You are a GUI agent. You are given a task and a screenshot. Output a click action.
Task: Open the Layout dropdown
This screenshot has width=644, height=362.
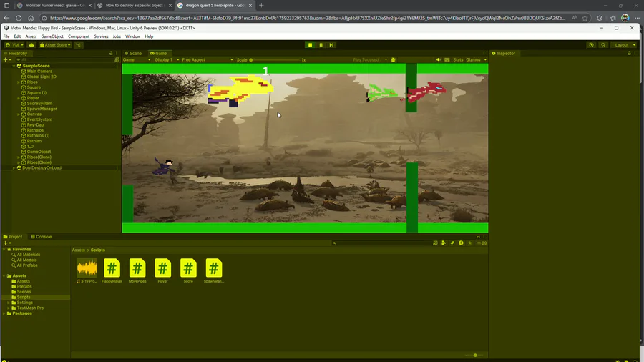625,45
